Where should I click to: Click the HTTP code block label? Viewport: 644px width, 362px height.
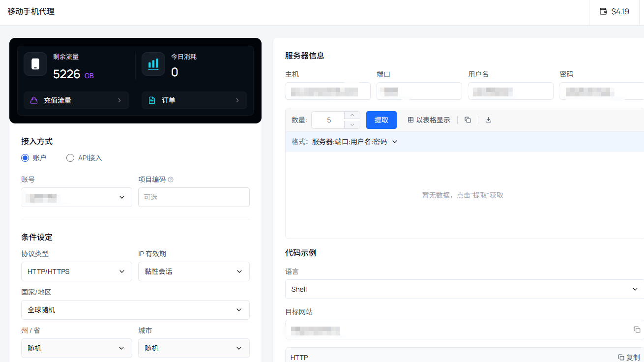299,358
